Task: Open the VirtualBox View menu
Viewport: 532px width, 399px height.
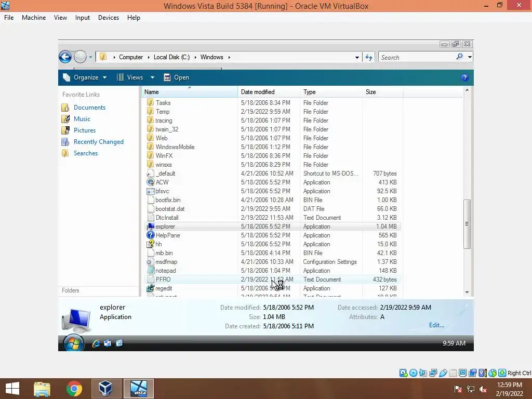Action: [x=60, y=18]
